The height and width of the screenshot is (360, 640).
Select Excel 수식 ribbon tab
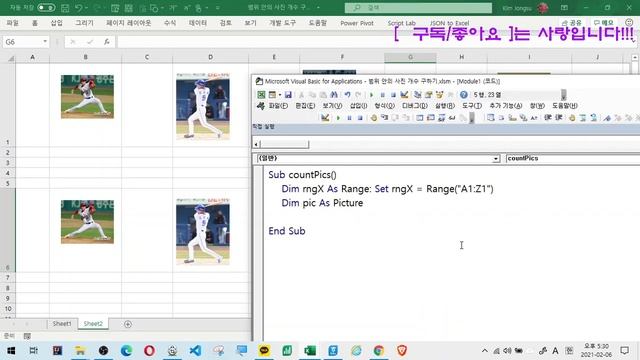tap(170, 23)
